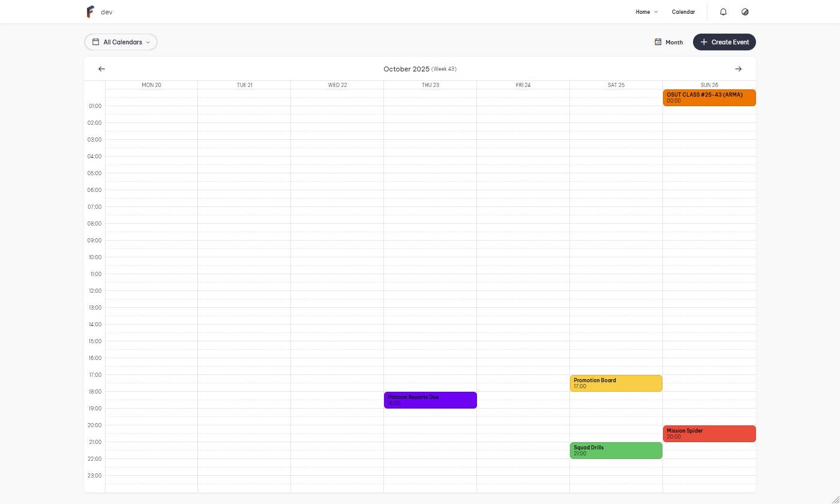Click the app logo in the header
Image resolution: width=840 pixels, height=504 pixels.
[90, 12]
